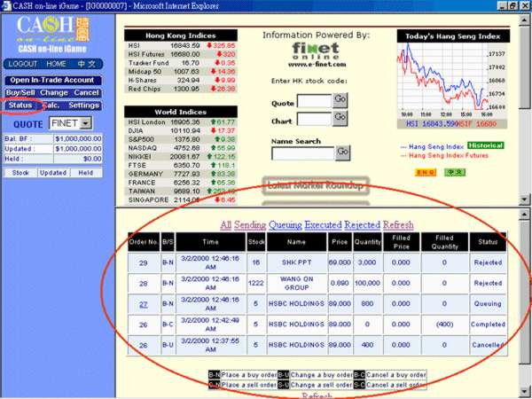Viewport: 532px width, 399px height.
Task: Click the CASH on-line iGame logo
Action: [52, 34]
